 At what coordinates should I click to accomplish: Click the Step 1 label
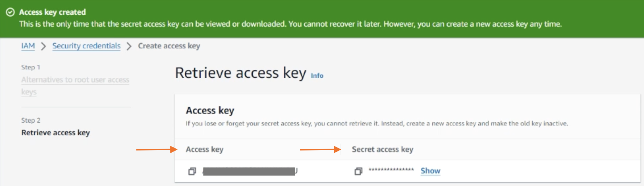(31, 67)
